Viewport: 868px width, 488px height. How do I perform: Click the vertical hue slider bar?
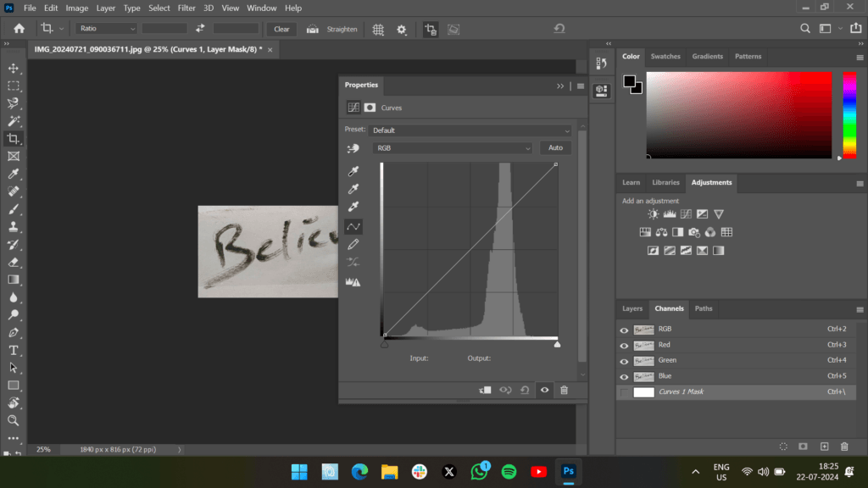pyautogui.click(x=849, y=115)
